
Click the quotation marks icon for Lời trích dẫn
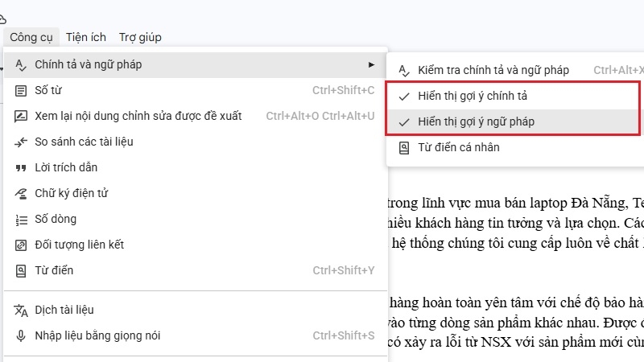[x=21, y=168]
